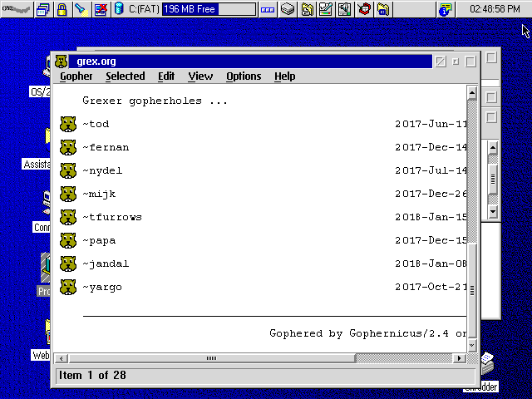532x399 pixels.
Task: Select the ~fernan gopher icon
Action: pyautogui.click(x=68, y=148)
